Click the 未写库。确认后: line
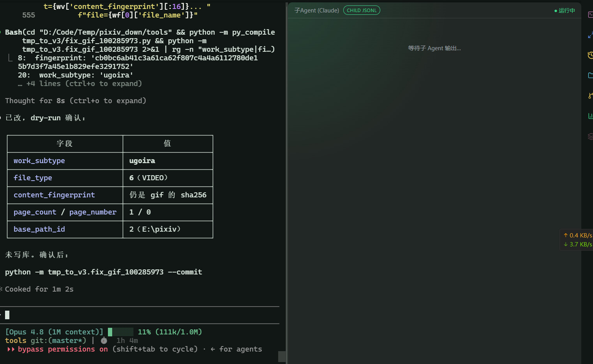This screenshot has height=364, width=593. point(37,255)
